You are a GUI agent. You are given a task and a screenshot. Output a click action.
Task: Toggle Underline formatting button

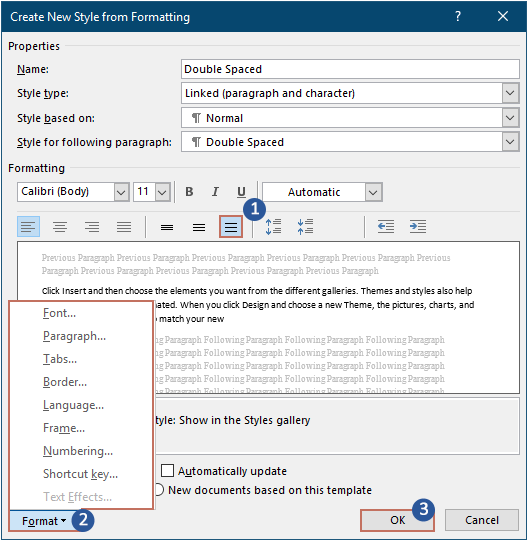[241, 192]
